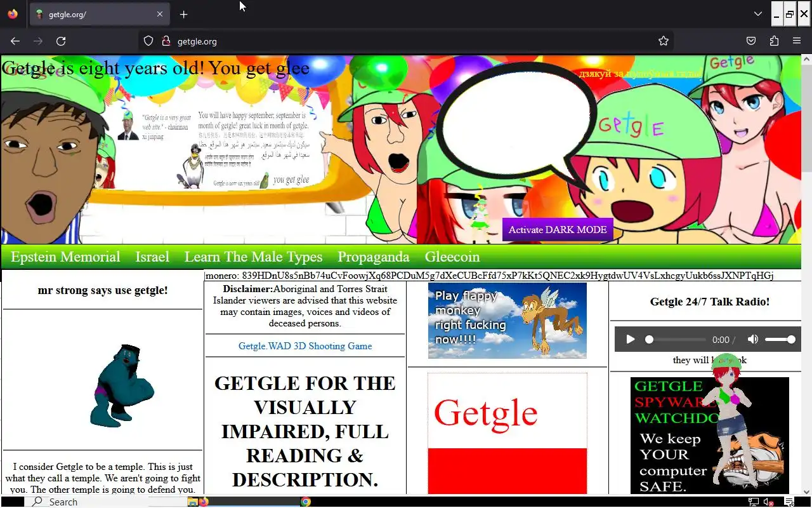Click the red Getgle logo image
Viewport: 812px width, 508px height.
point(507,434)
